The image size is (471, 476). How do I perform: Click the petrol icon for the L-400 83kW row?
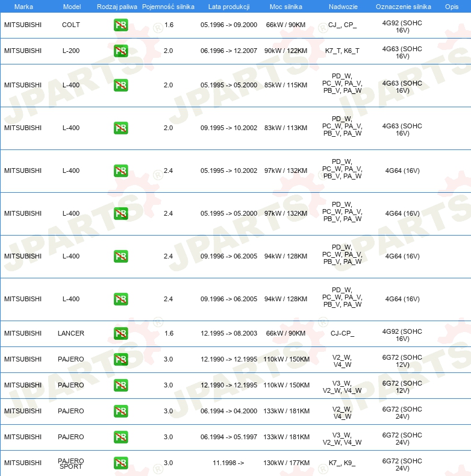click(x=121, y=128)
